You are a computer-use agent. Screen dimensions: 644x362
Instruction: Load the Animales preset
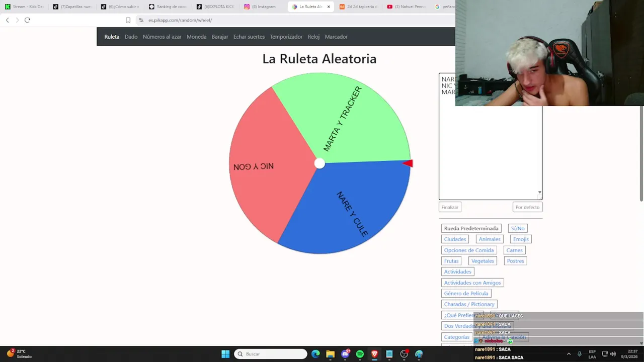coord(490,239)
